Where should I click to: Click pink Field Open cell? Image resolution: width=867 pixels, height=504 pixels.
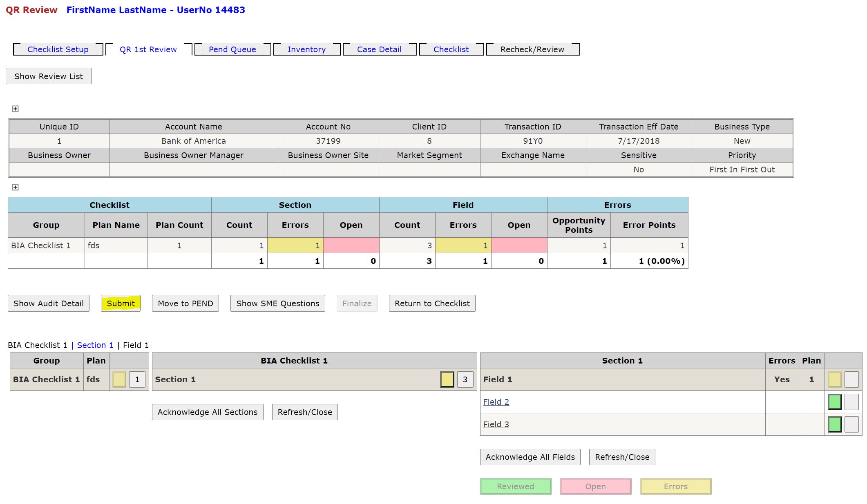click(x=519, y=245)
